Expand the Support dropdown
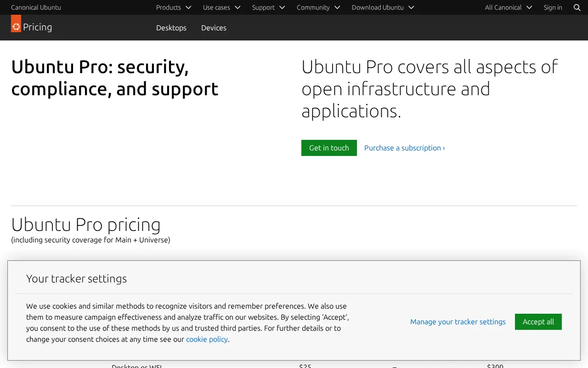The height and width of the screenshot is (368, 588). tap(269, 7)
